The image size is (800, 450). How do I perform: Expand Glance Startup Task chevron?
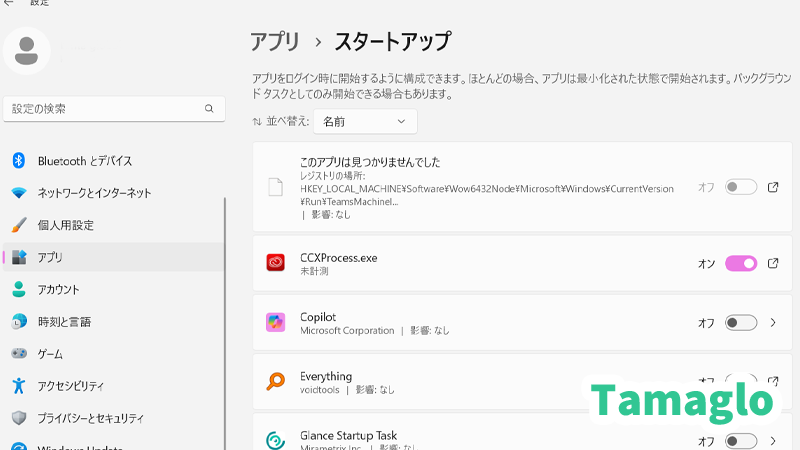click(x=773, y=441)
